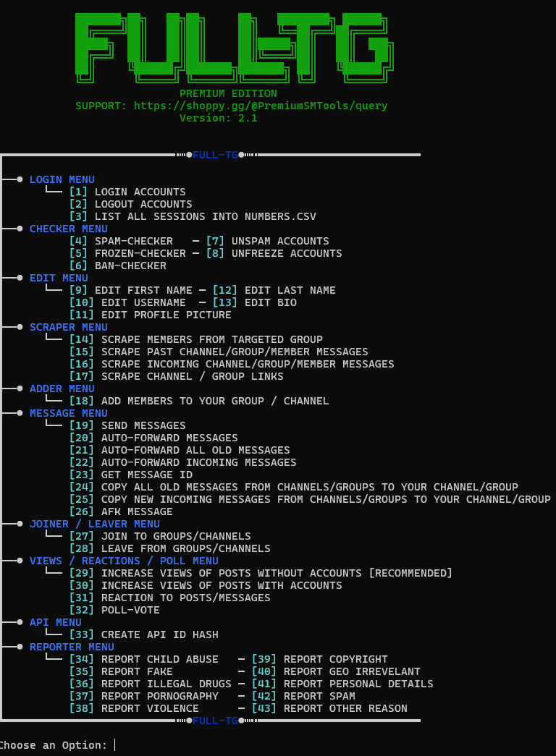Select 'VIEWS / REACTIONS / POLL MENU' heading
This screenshot has height=756, width=556.
(x=124, y=561)
